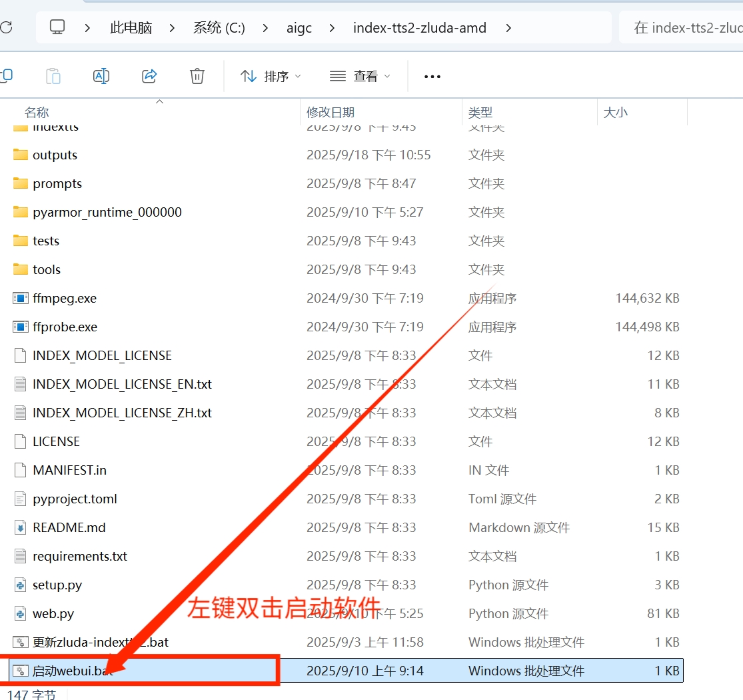
Task: Select the outputs folder
Action: (55, 155)
